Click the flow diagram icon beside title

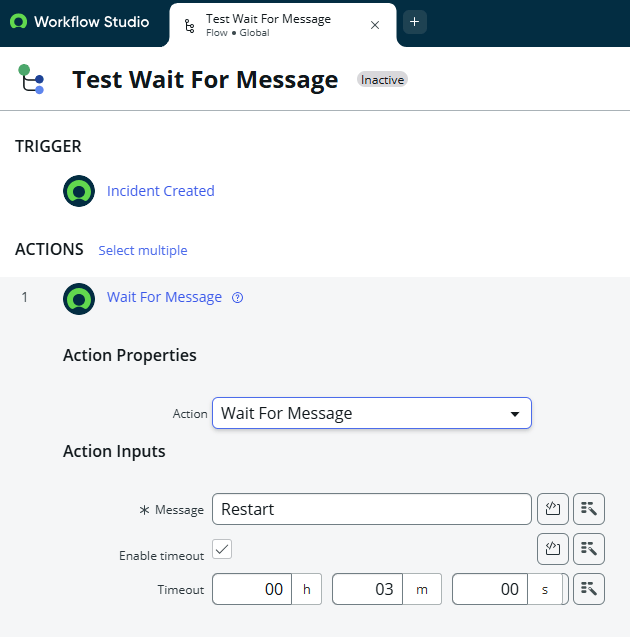click(x=31, y=79)
